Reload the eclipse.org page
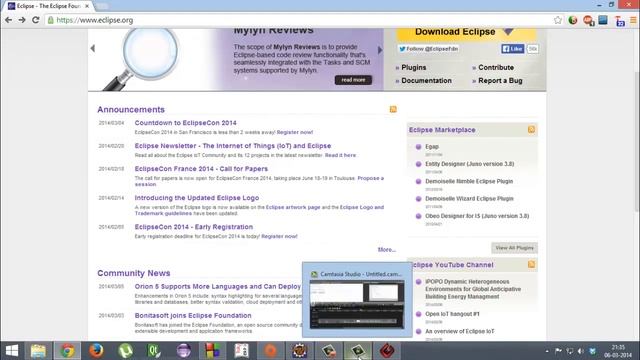 point(36,20)
